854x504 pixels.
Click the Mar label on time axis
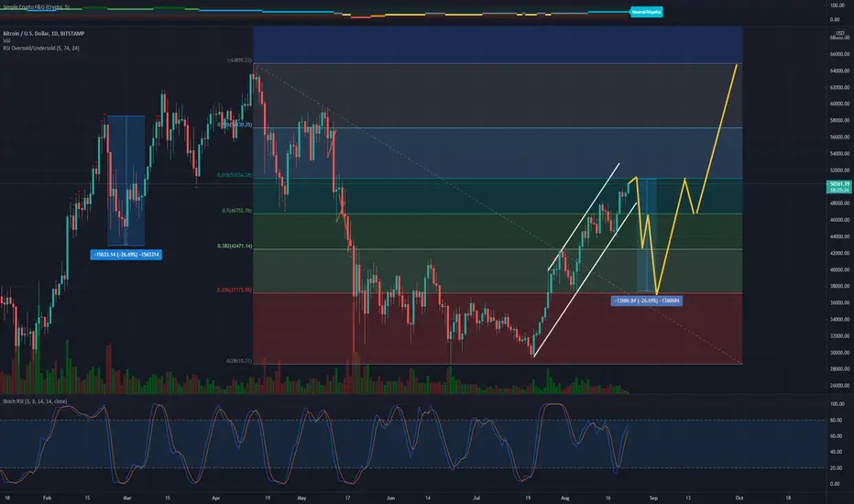[127, 498]
